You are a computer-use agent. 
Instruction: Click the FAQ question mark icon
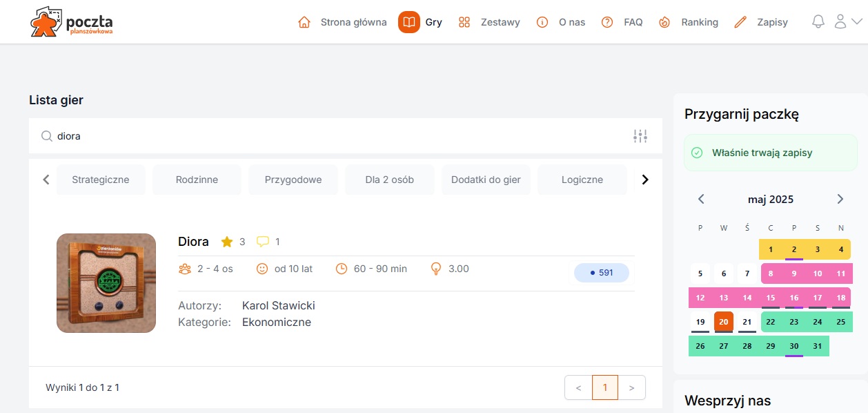tap(607, 22)
